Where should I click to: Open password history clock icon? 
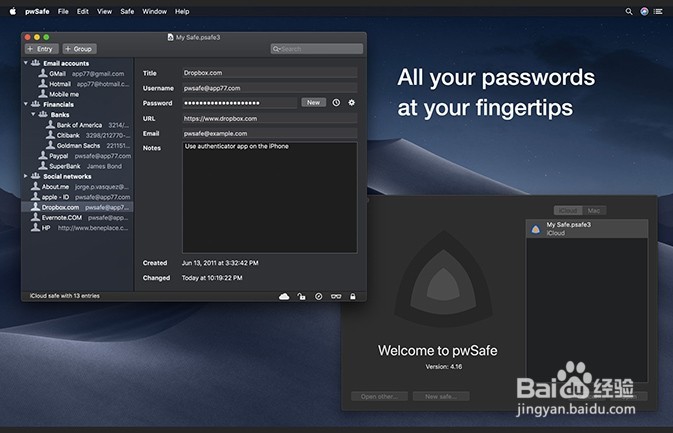click(336, 103)
